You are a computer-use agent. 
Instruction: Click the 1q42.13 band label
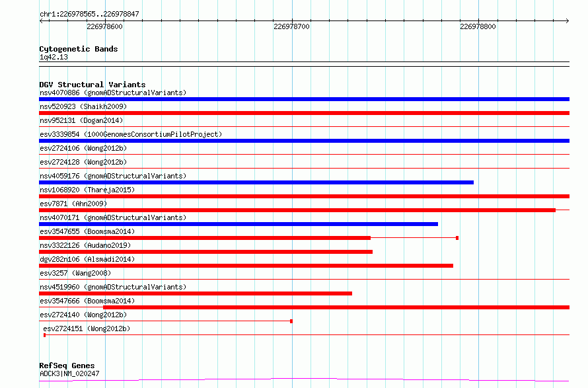click(x=54, y=58)
